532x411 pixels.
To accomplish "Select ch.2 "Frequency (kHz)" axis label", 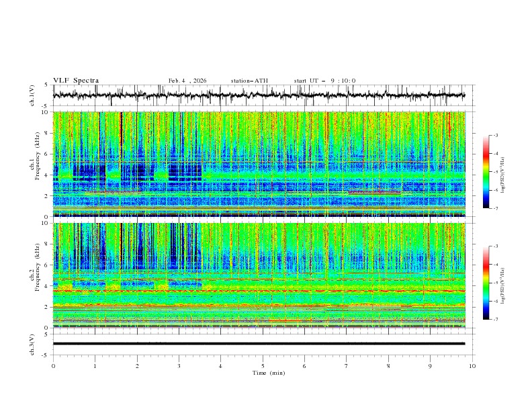I will tap(38, 267).
